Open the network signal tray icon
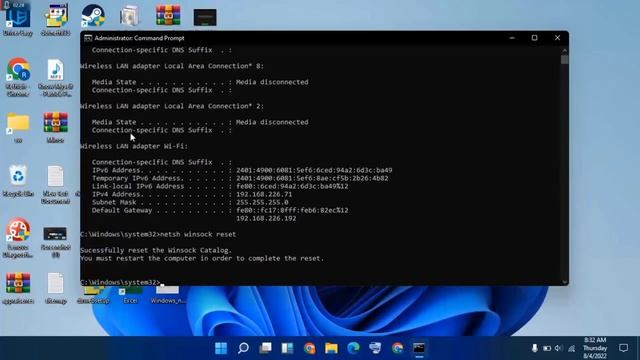 coord(572,348)
